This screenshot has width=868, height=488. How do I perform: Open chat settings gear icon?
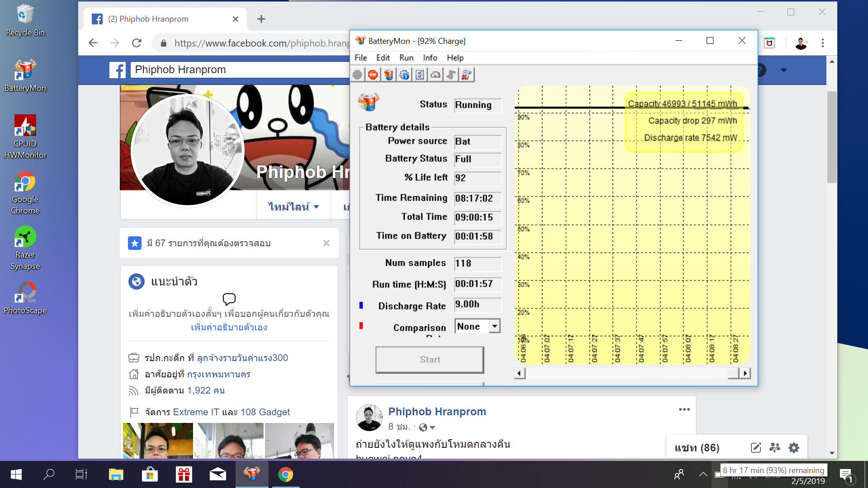(x=794, y=448)
